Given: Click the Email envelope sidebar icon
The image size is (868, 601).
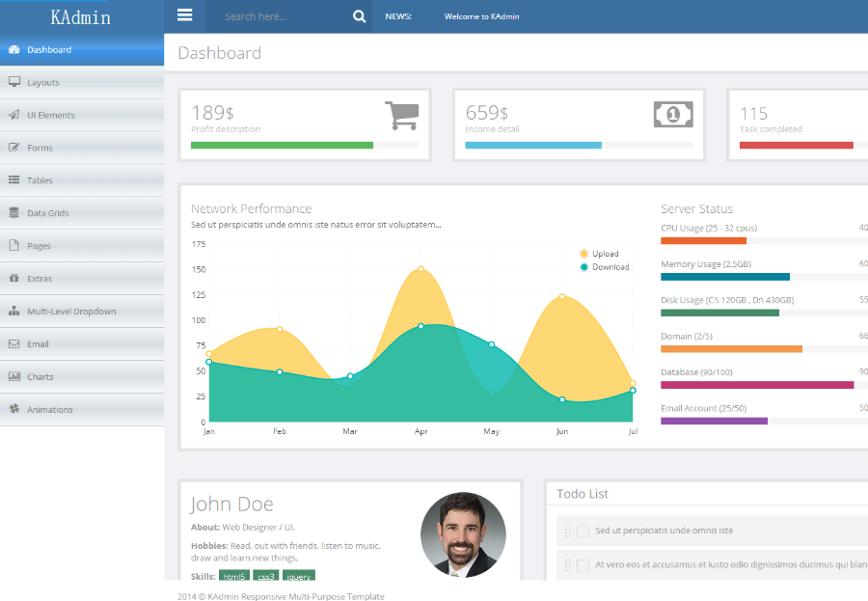Looking at the screenshot, I should [14, 344].
